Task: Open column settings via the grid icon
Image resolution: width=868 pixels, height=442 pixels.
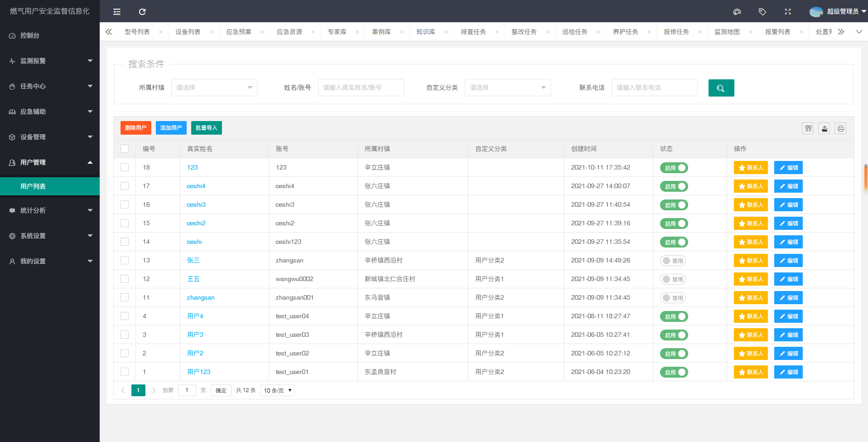Action: (x=808, y=128)
